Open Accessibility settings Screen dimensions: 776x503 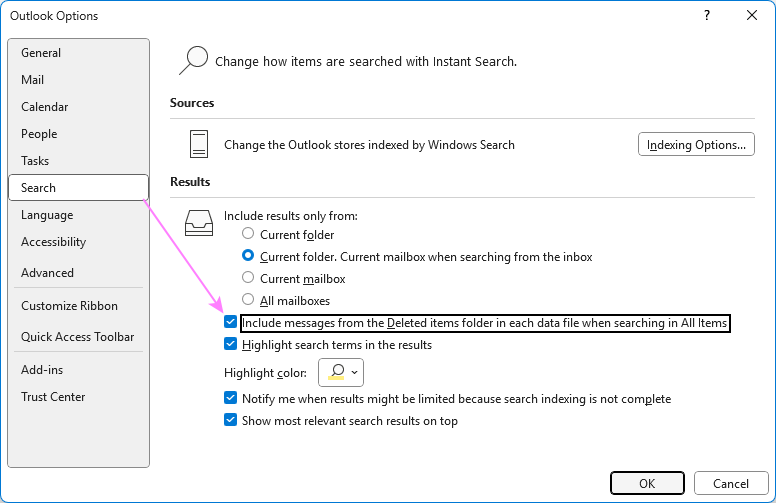tap(78, 242)
